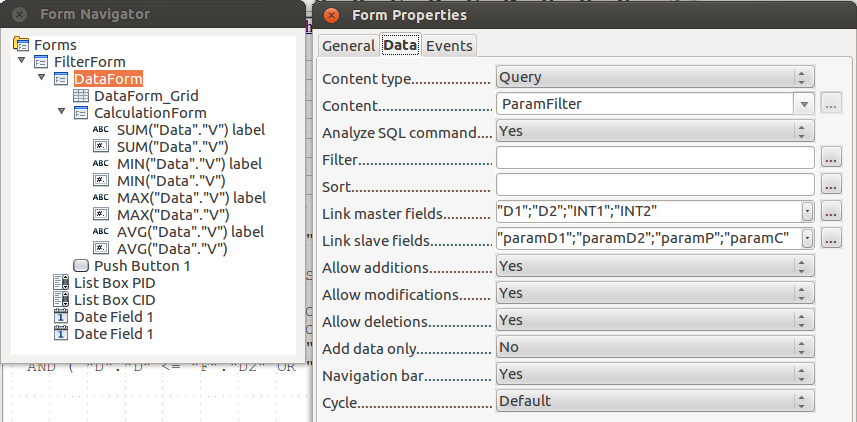857x422 pixels.
Task: Click the List Box CID icon
Action: [x=61, y=300]
